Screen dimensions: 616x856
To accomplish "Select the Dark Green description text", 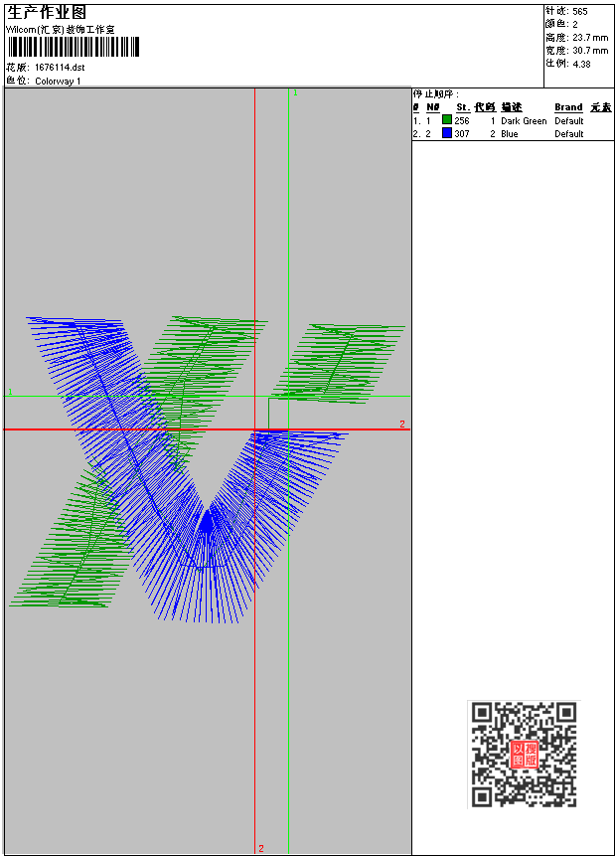I will coord(524,120).
